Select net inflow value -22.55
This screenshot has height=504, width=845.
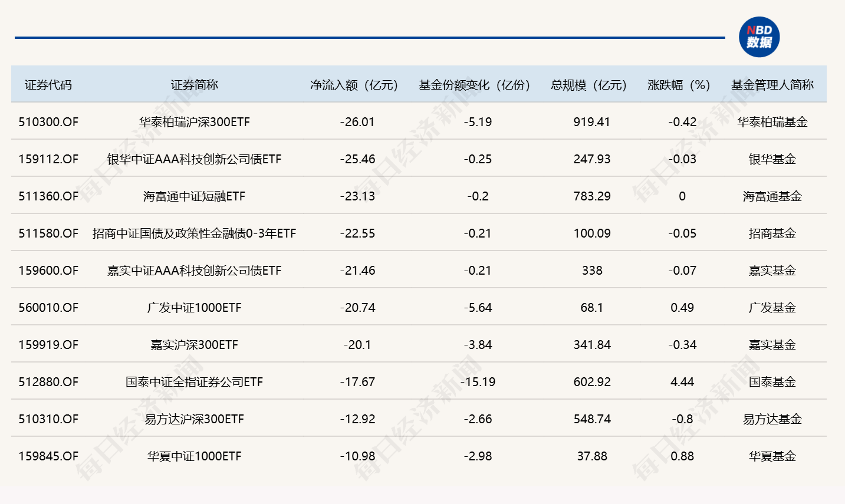pos(357,233)
